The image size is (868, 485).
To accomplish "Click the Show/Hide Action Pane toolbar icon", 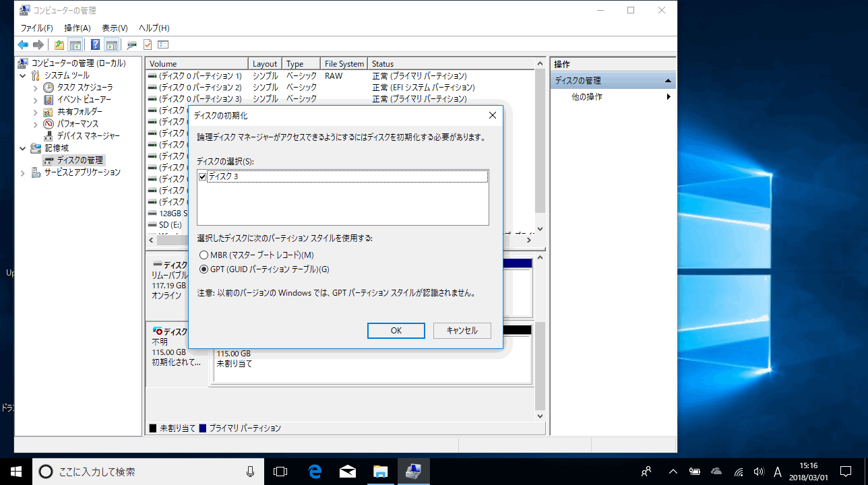I will (x=112, y=45).
